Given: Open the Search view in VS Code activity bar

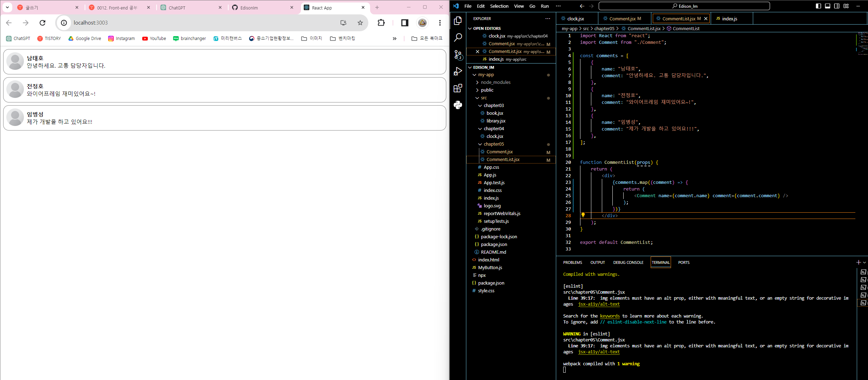Looking at the screenshot, I should (458, 38).
